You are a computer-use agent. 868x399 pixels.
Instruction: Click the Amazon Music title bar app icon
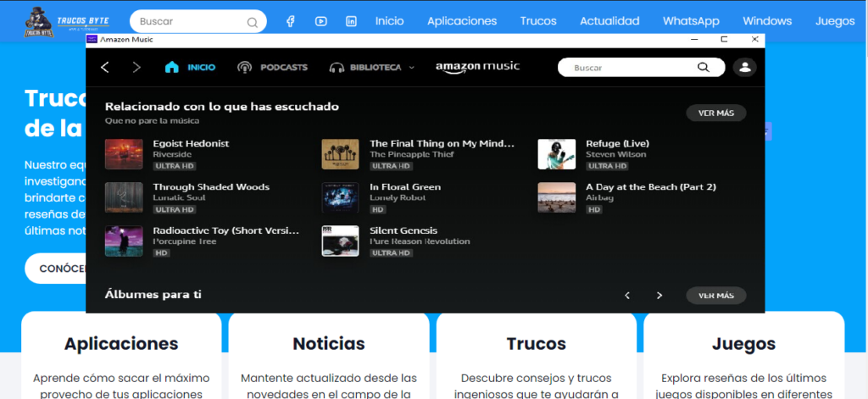coord(92,39)
